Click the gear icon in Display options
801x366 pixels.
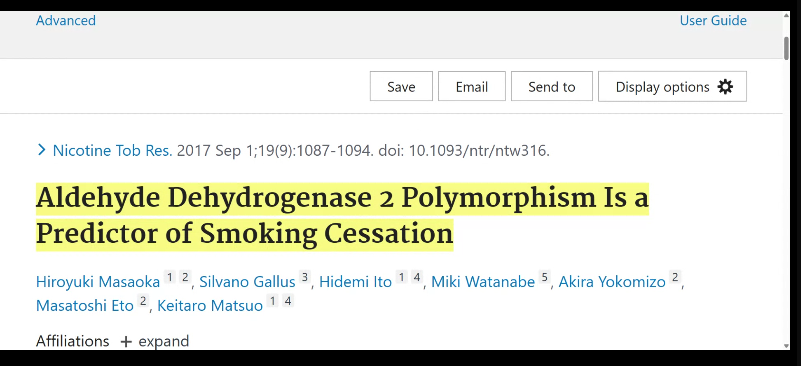point(725,87)
